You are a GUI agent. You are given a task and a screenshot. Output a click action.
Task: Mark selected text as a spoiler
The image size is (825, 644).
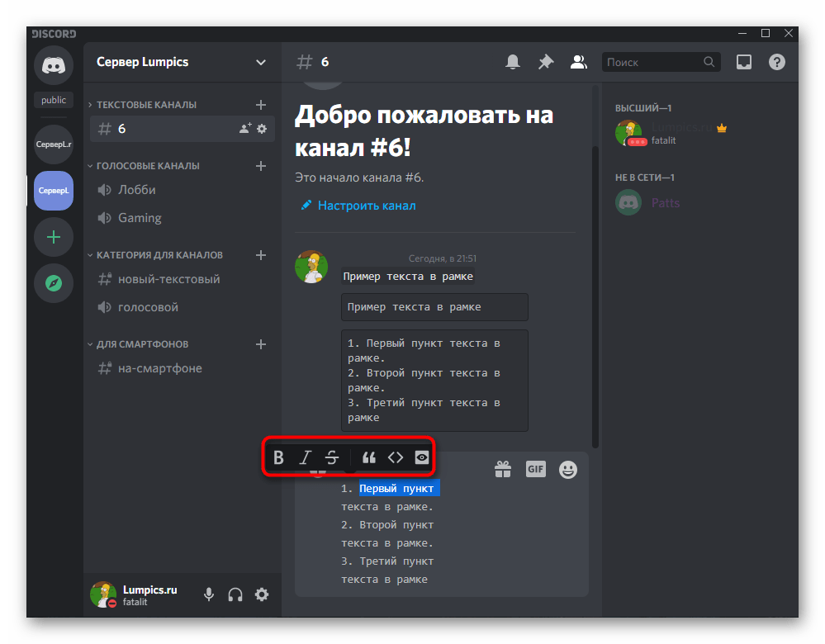click(422, 457)
